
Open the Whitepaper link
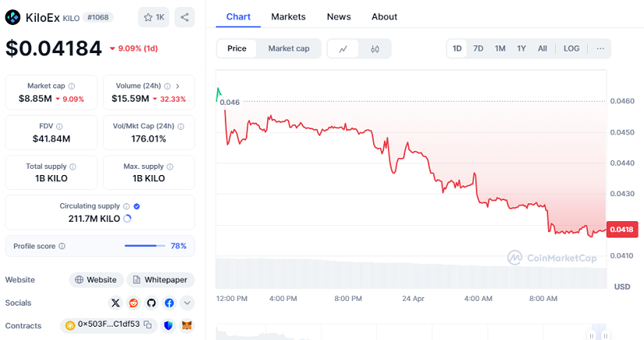pyautogui.click(x=161, y=280)
